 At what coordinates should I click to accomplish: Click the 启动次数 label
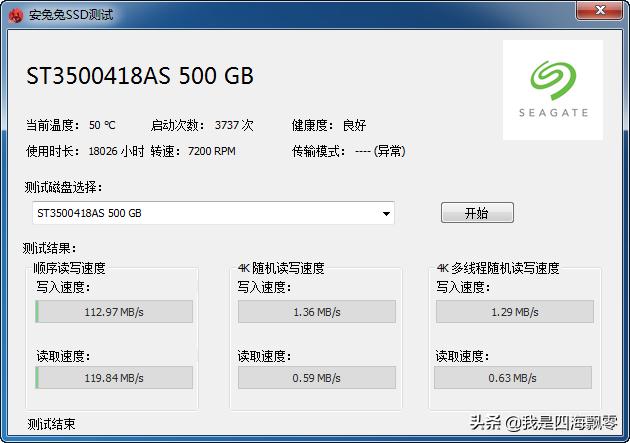pyautogui.click(x=178, y=125)
